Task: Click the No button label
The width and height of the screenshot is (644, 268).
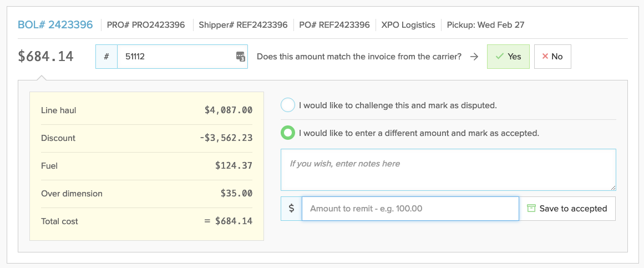Action: [557, 57]
